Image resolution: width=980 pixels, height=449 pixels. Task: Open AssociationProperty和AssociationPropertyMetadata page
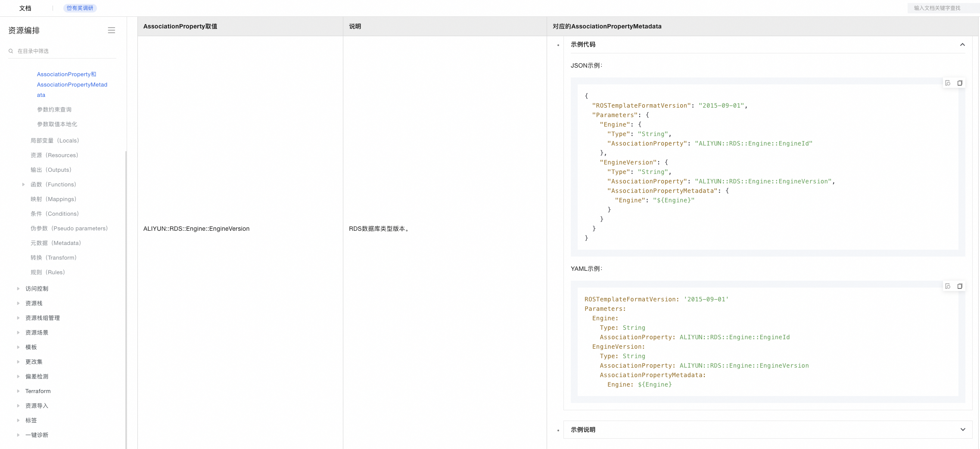coord(72,84)
